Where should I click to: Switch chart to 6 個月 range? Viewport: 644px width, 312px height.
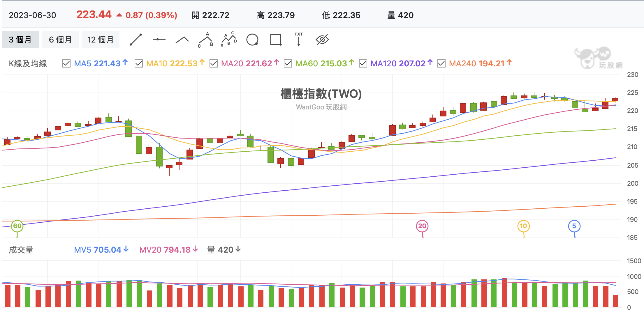pos(60,40)
